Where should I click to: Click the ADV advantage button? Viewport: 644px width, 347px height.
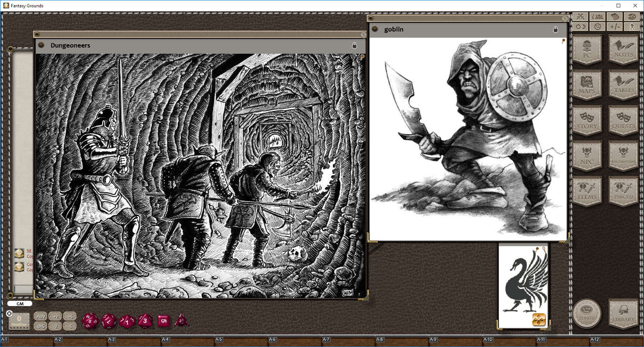tap(41, 317)
